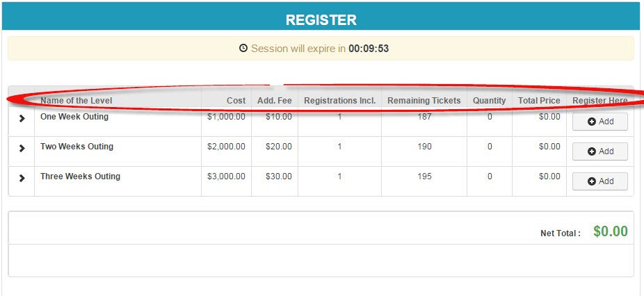This screenshot has width=644, height=296.
Task: Click the Quantity column header
Action: 489,100
